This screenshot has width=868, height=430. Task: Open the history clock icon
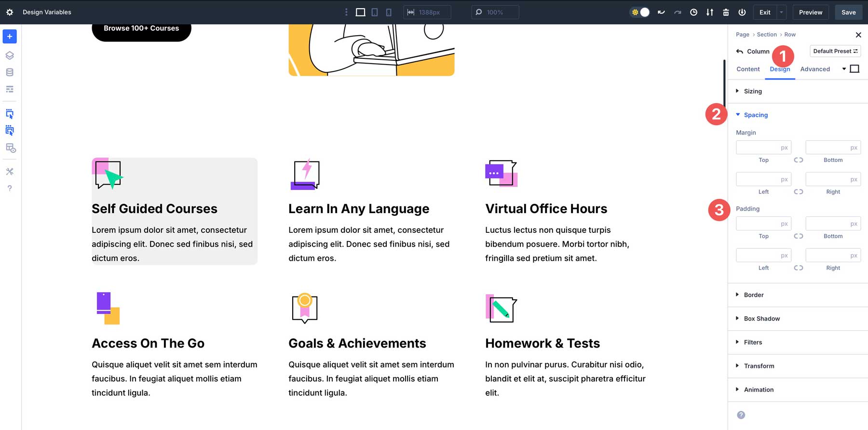[693, 13]
